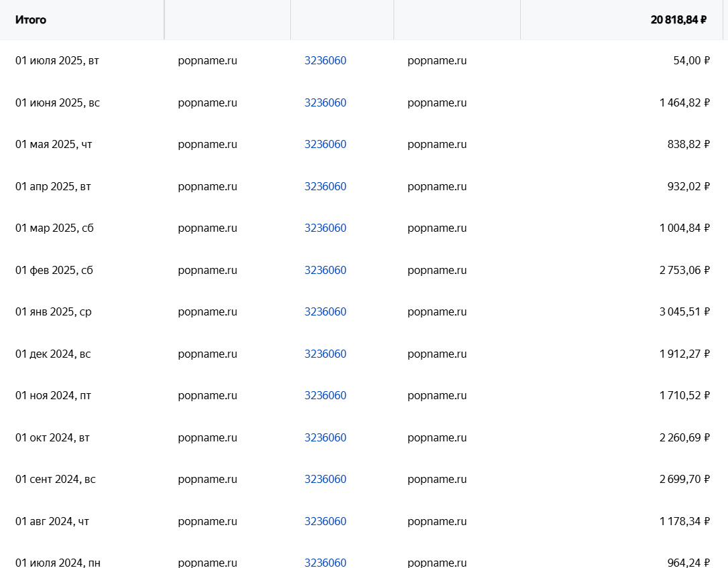Click first popname.ru cell in 01 янв 2025 row
This screenshot has width=728, height=568.
[x=208, y=312]
